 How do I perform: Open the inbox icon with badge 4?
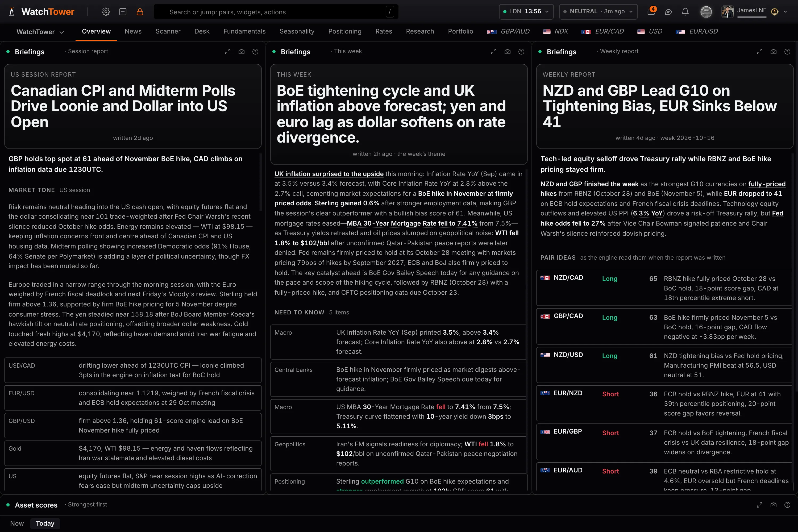[651, 11]
